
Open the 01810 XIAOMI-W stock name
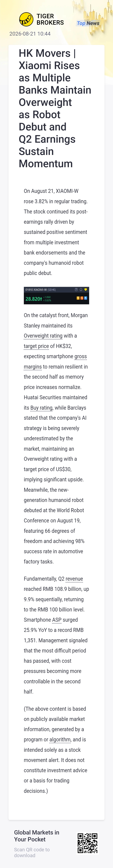pyautogui.click(x=36, y=289)
